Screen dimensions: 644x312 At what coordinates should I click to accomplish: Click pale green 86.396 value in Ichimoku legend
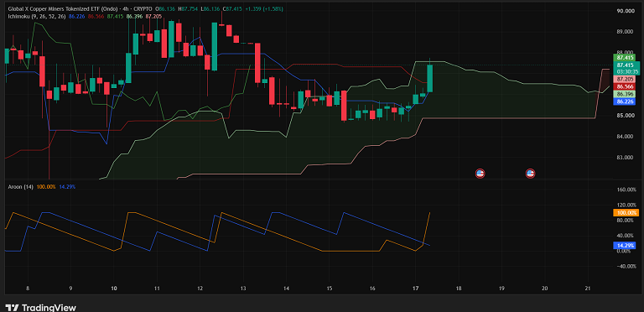(134, 17)
